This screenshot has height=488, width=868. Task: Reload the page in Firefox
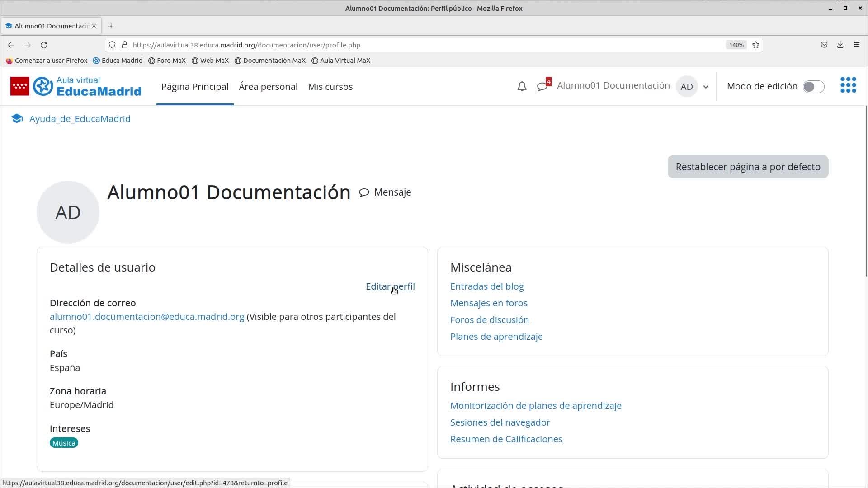44,45
